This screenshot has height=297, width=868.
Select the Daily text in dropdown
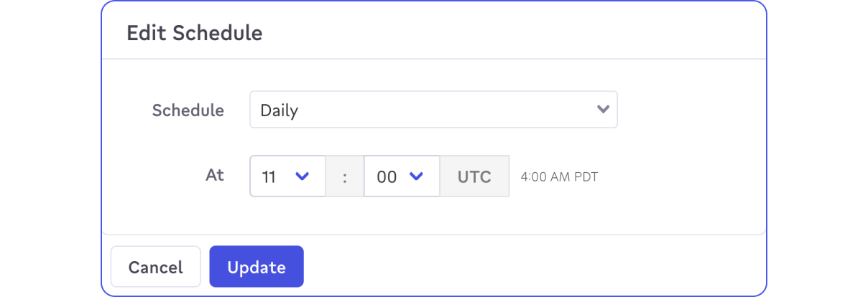[279, 110]
